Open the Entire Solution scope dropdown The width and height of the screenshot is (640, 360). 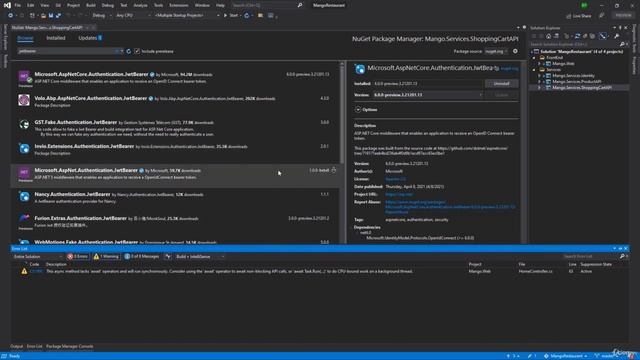37,257
